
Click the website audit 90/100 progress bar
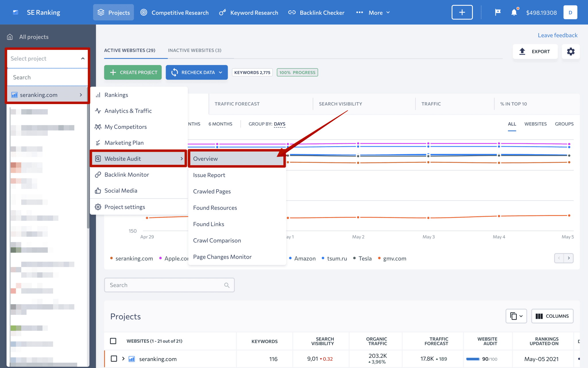[473, 359]
